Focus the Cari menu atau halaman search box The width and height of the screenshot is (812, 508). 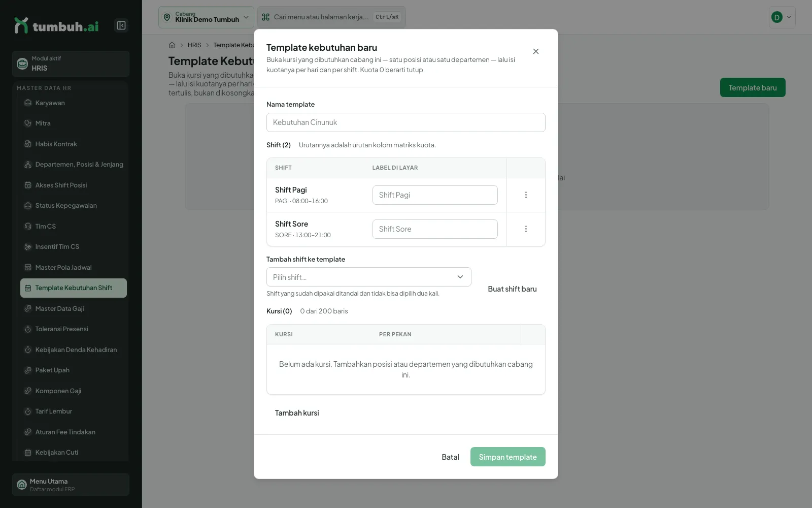tap(331, 17)
